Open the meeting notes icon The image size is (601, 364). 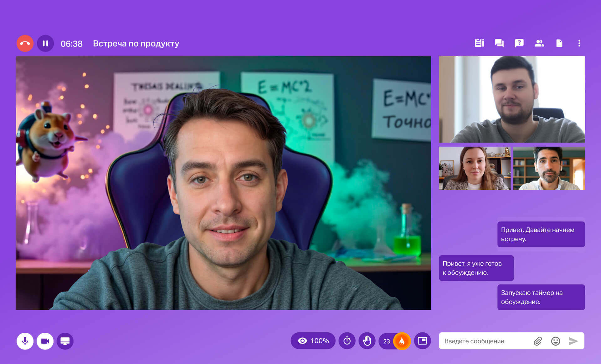[479, 43]
